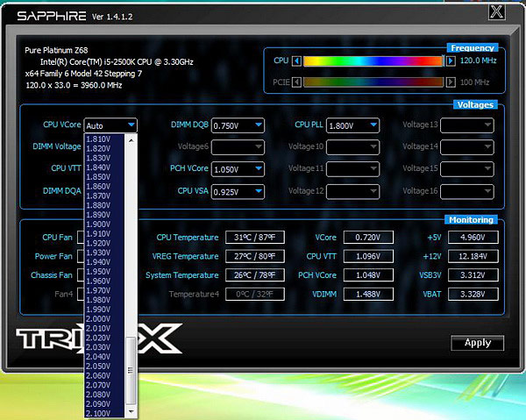
Task: Click the +12V 12.184V reading
Action: [x=473, y=256]
